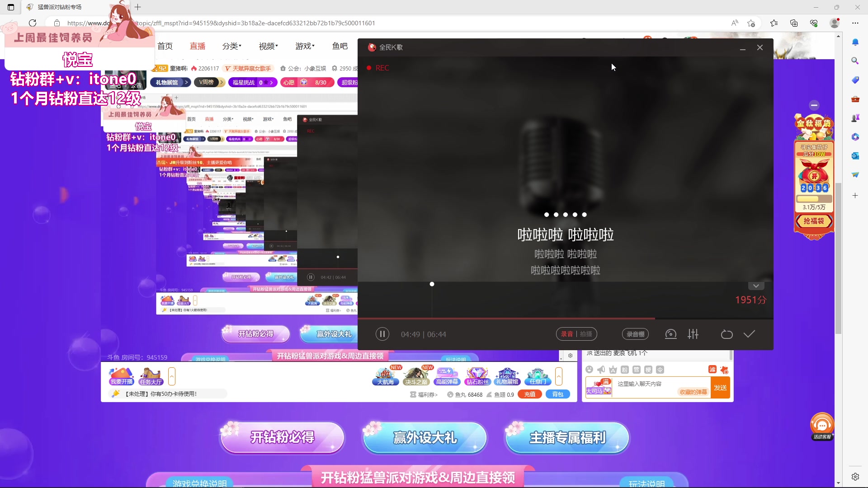The width and height of the screenshot is (868, 488).
Task: Collapse the video overlay with the down chevron
Action: 756,286
